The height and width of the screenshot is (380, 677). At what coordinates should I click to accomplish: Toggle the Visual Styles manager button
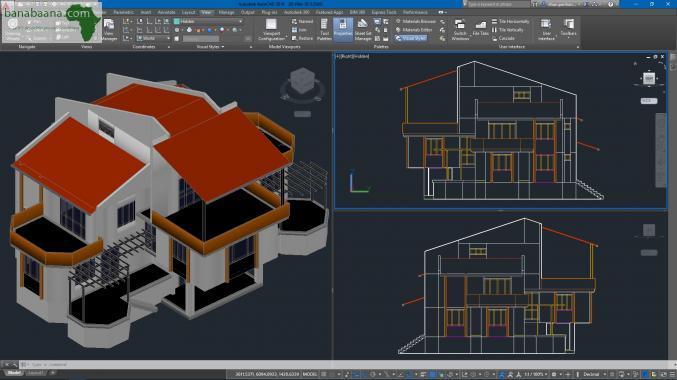click(x=411, y=38)
